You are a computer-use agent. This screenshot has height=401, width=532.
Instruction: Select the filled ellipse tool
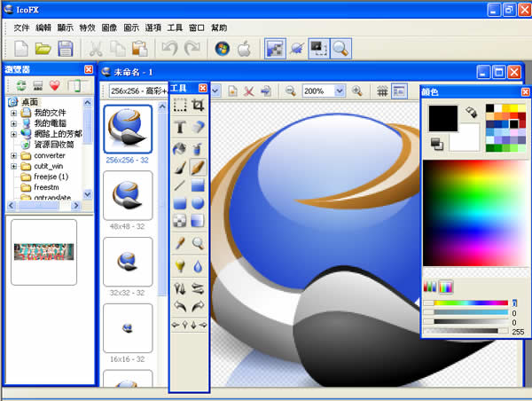click(198, 203)
